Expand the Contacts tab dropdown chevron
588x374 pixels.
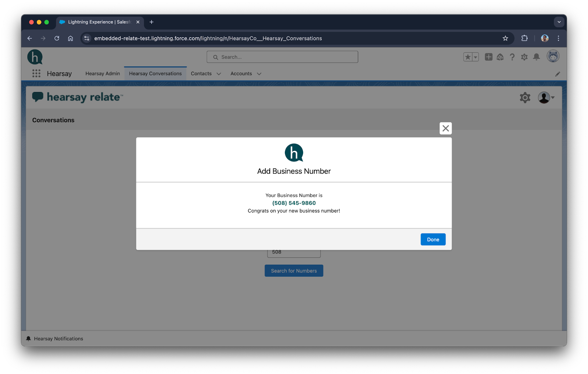219,74
